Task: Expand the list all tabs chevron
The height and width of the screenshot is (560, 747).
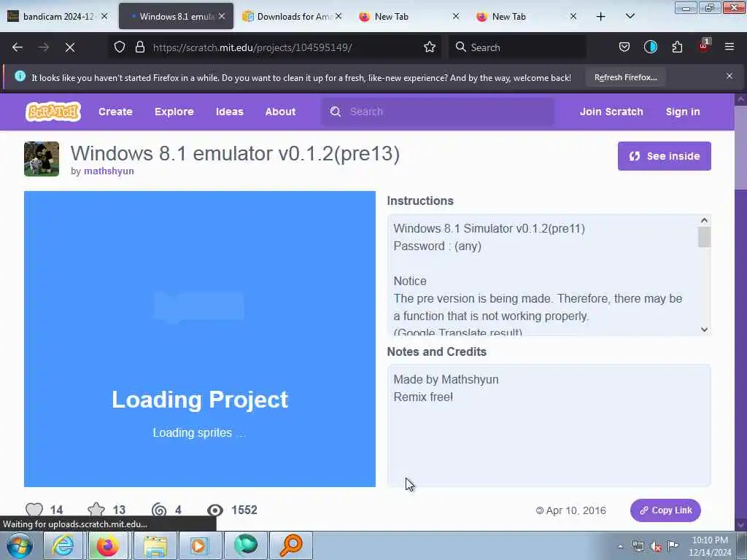Action: [x=630, y=16]
